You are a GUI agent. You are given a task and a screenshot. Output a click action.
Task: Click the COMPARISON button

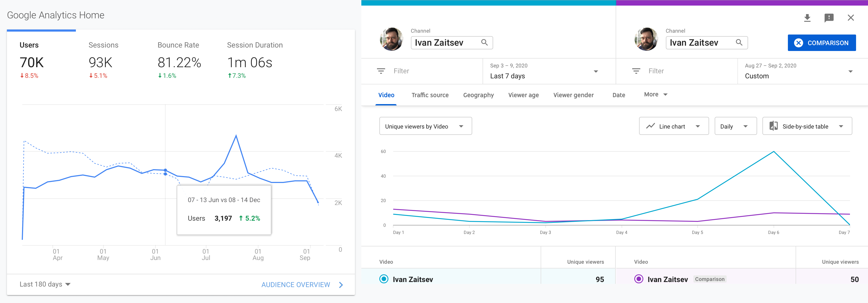tap(822, 42)
